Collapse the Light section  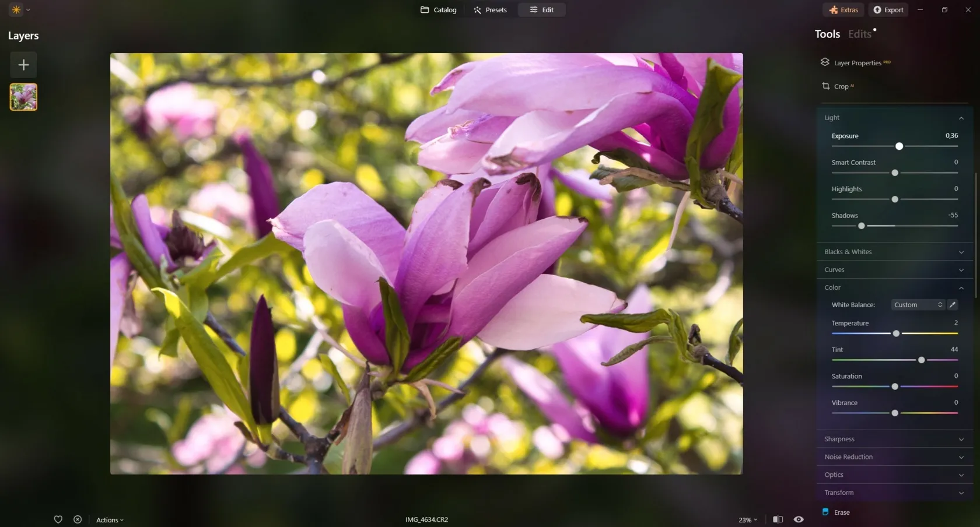pyautogui.click(x=961, y=118)
